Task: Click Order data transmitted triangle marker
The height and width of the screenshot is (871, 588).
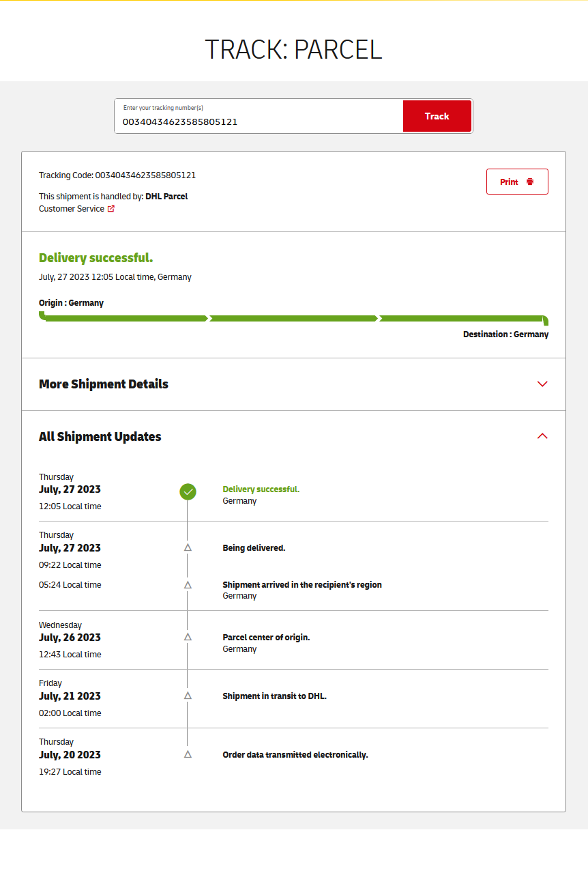Action: click(188, 754)
